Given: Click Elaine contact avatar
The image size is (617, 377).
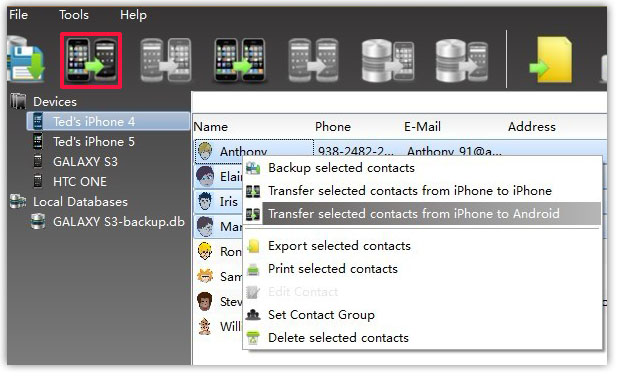Looking at the screenshot, I should 205,176.
